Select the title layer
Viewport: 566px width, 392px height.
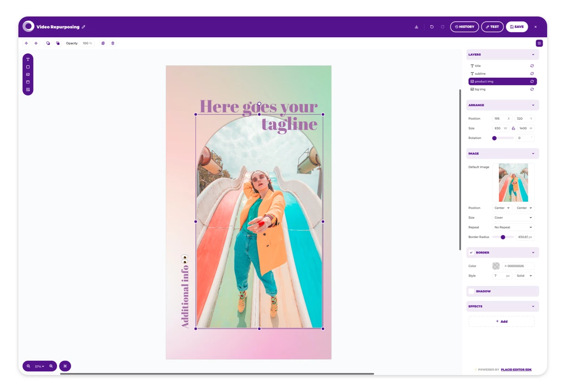pos(502,66)
